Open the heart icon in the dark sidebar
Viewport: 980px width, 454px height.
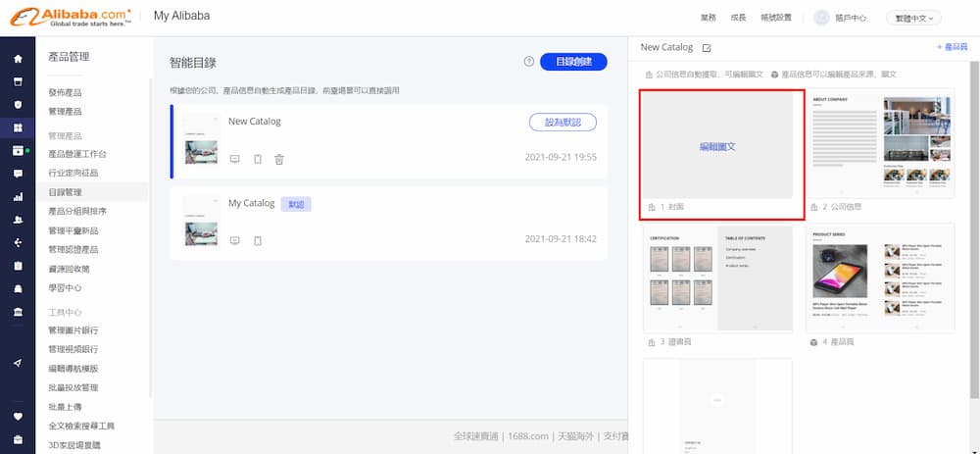[x=18, y=417]
